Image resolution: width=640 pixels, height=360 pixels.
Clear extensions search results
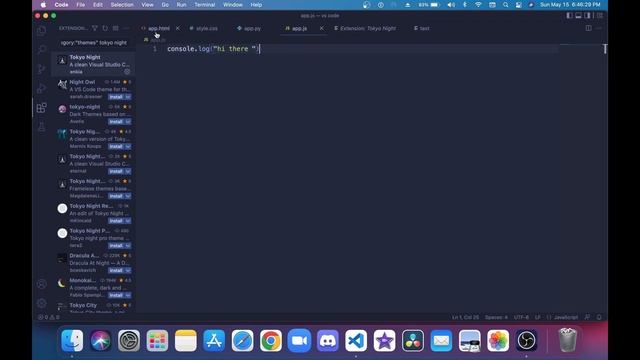click(116, 28)
